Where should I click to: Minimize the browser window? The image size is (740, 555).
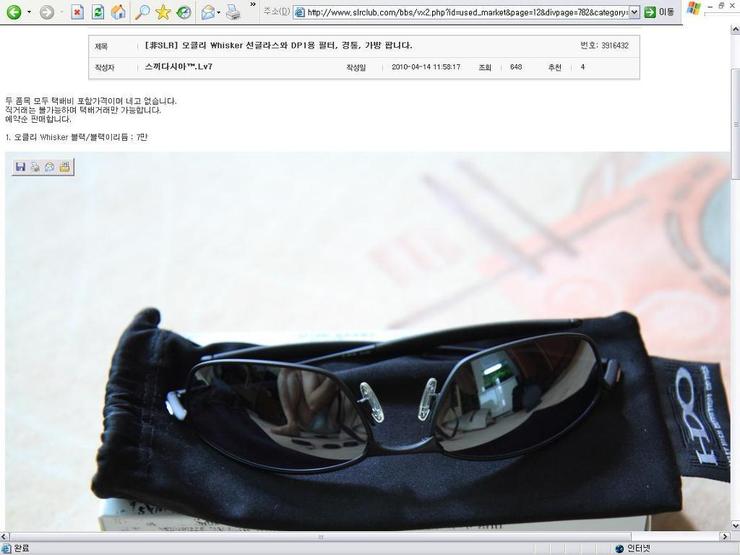click(710, 6)
